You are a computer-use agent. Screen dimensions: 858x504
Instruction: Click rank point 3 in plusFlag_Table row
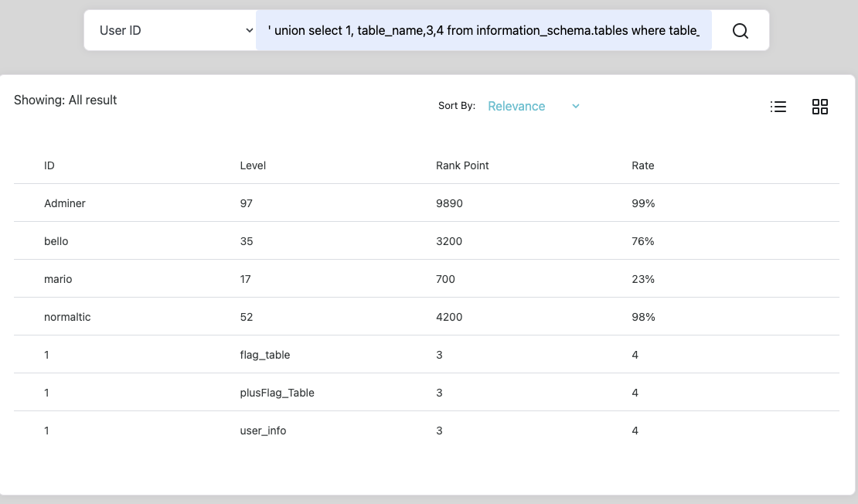pyautogui.click(x=439, y=393)
